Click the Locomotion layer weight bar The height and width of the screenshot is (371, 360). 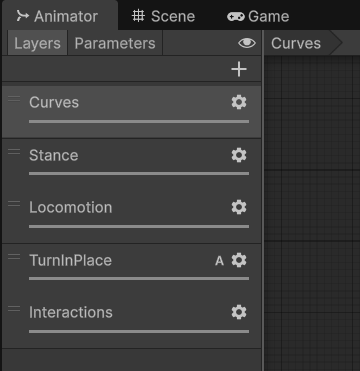pyautogui.click(x=139, y=226)
